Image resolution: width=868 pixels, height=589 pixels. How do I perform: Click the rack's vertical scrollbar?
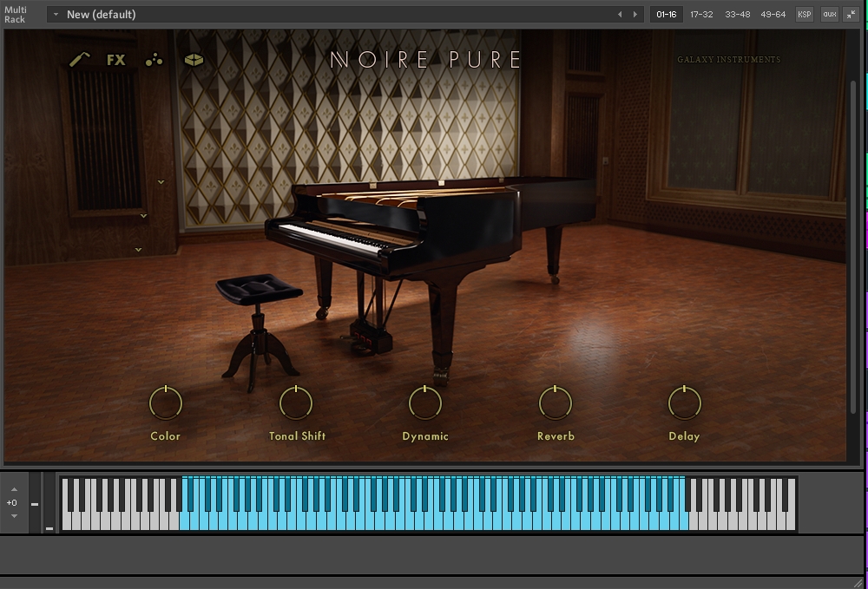[x=853, y=246]
